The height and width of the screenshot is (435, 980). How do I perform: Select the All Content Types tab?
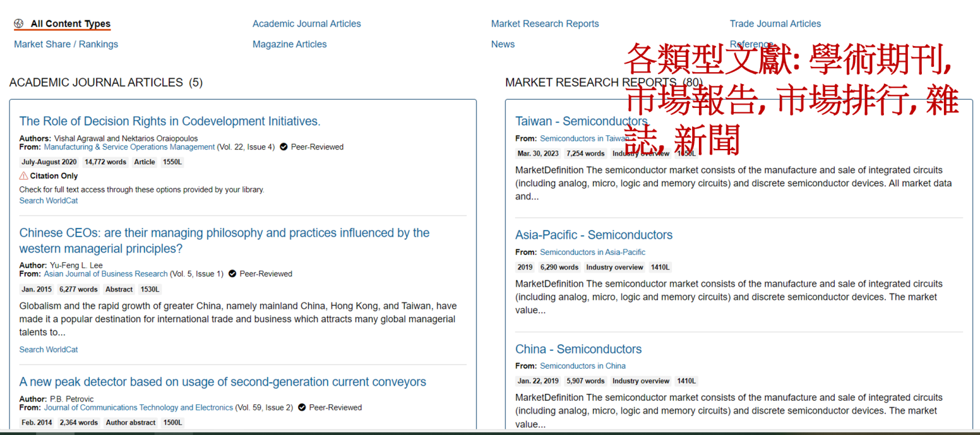70,24
